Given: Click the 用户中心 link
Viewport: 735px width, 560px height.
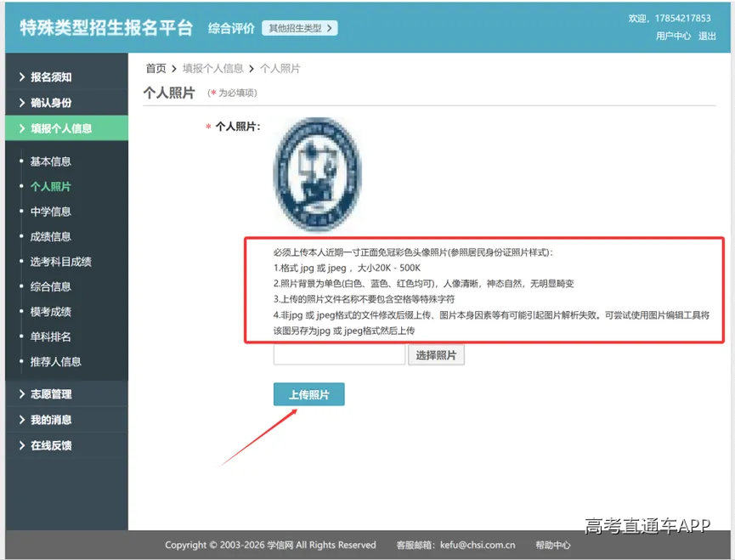Looking at the screenshot, I should 673,36.
